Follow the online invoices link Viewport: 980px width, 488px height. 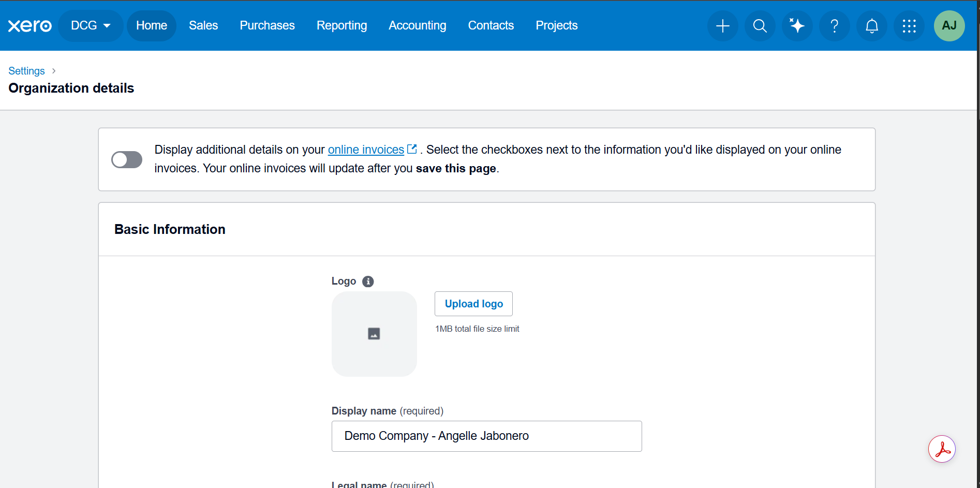click(x=366, y=150)
